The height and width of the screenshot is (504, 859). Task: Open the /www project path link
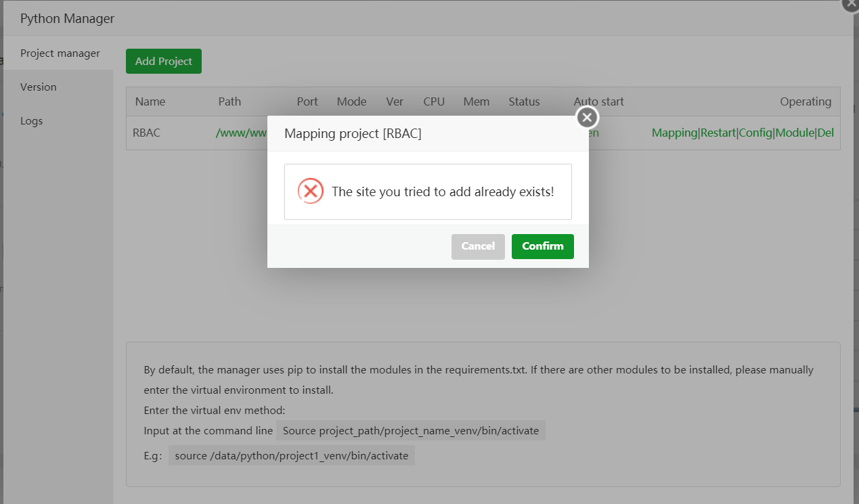(x=241, y=133)
